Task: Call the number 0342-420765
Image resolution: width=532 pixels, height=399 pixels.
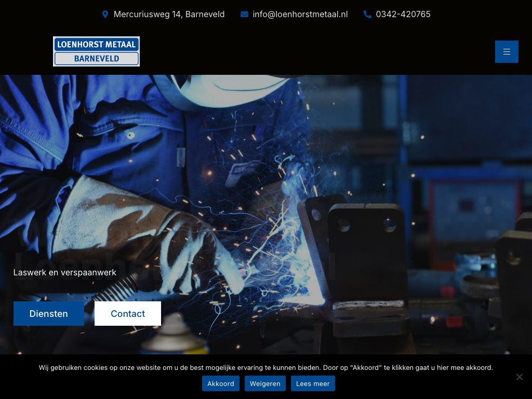Action: coord(403,15)
